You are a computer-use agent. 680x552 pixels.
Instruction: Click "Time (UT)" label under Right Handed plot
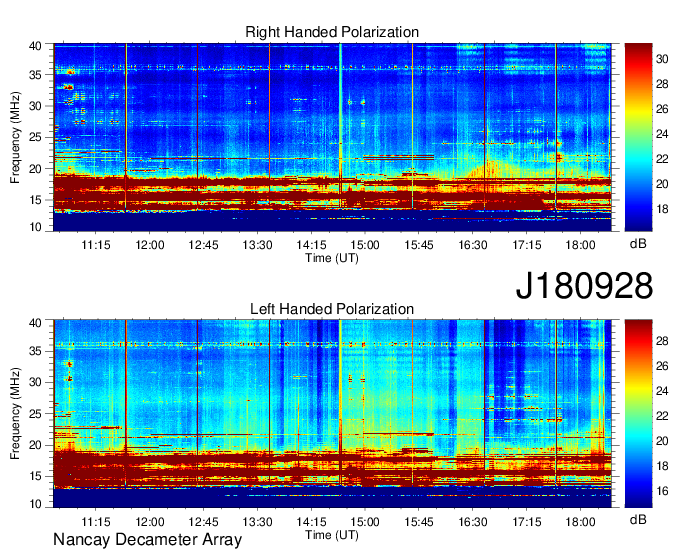(332, 258)
